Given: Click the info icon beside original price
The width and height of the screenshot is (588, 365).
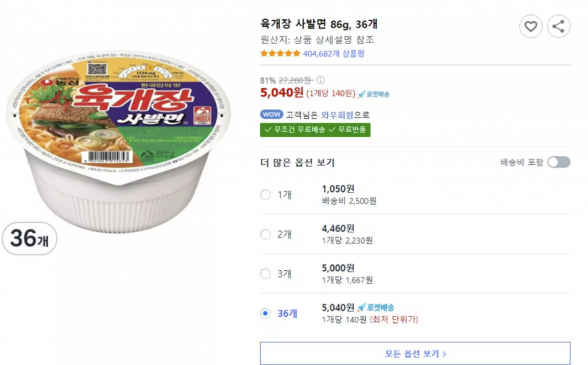Looking at the screenshot, I should pos(320,80).
